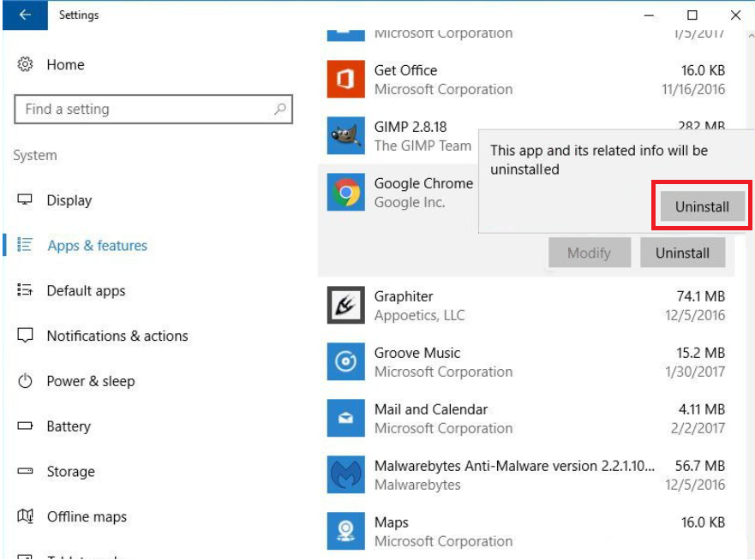The height and width of the screenshot is (560, 755).
Task: Select the GIMP 2.8.18 mascot icon
Action: 347,136
